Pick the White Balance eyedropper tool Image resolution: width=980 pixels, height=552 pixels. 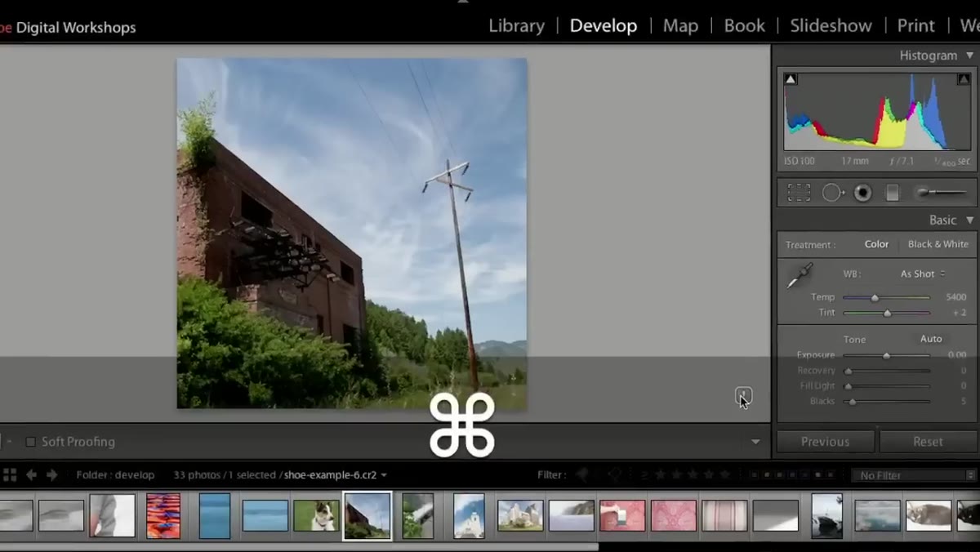800,276
